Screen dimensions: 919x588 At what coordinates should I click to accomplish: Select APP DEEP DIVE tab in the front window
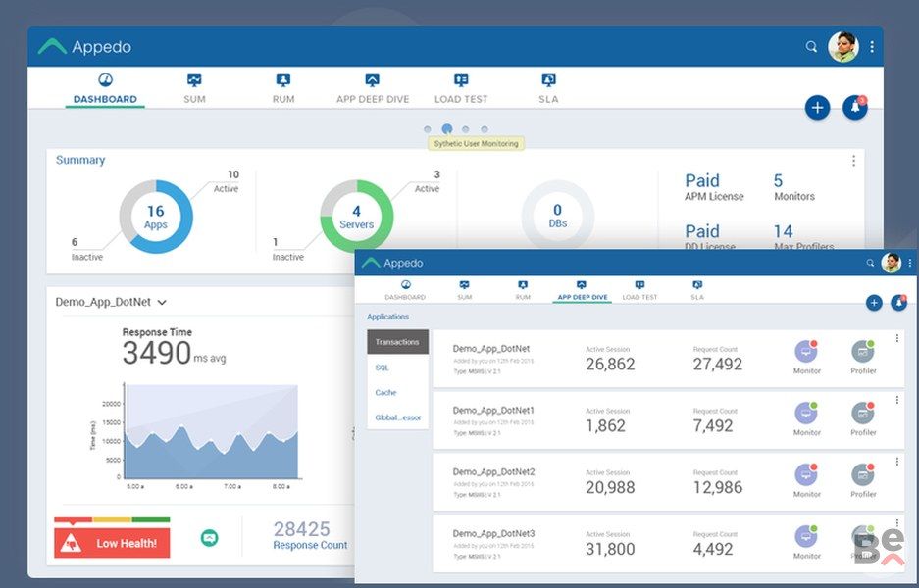point(582,290)
